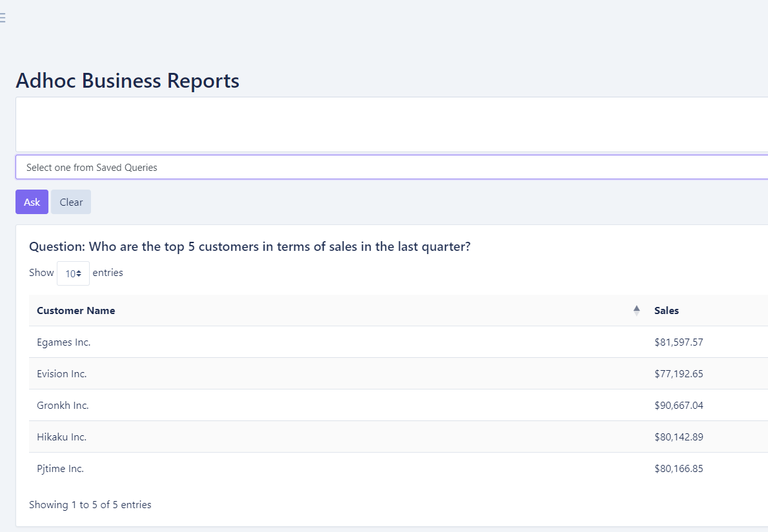Click the Adhoc Business Reports heading
The height and width of the screenshot is (532, 768).
pos(128,81)
